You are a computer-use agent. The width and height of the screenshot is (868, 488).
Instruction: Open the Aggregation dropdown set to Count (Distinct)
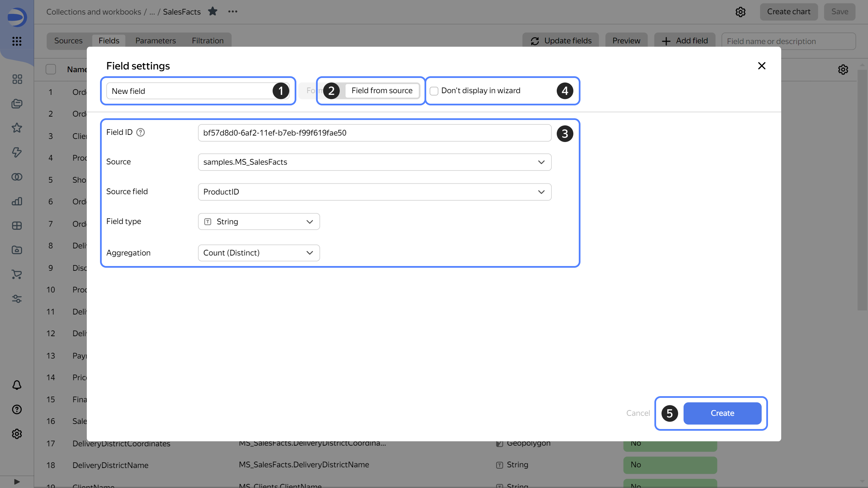(x=259, y=252)
